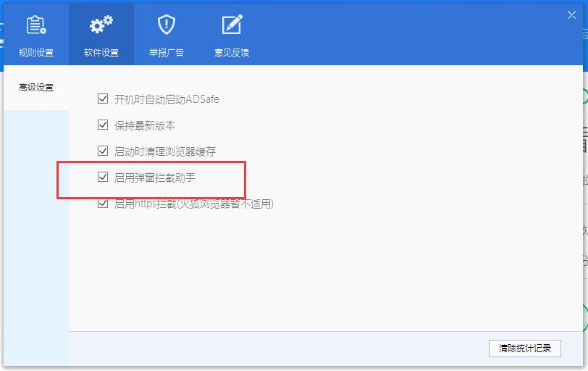Disable the 启动时清理浏览器缓存 checkbox
The image size is (588, 371).
pyautogui.click(x=103, y=151)
